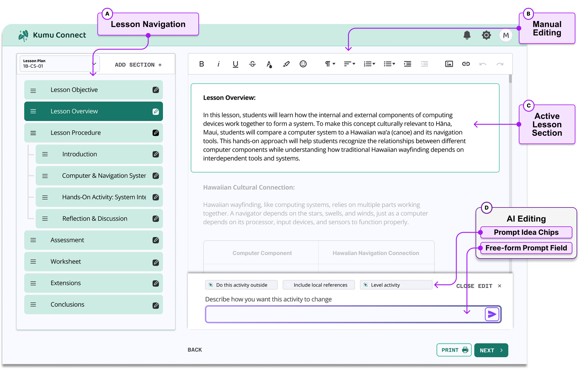This screenshot has height=369, width=588.
Task: Send the AI prompt arrow button
Action: (x=492, y=314)
